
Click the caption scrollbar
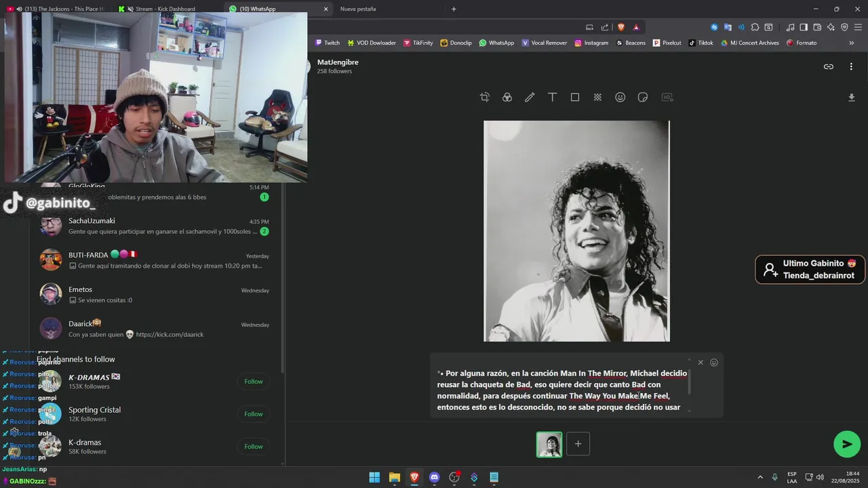[690, 383]
